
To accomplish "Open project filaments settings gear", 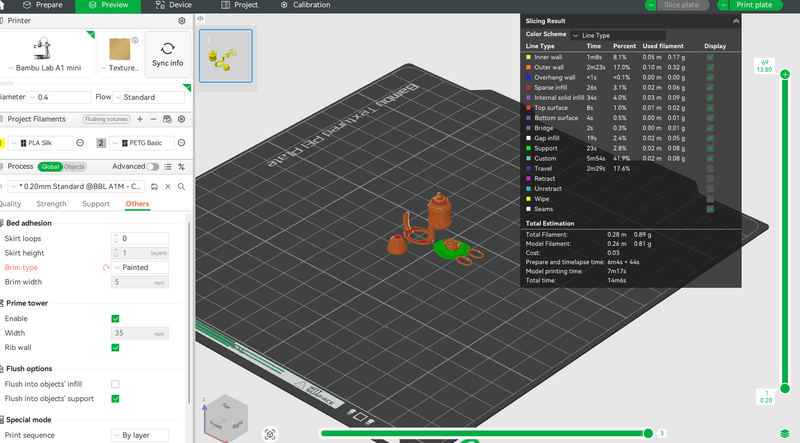I will (x=181, y=119).
